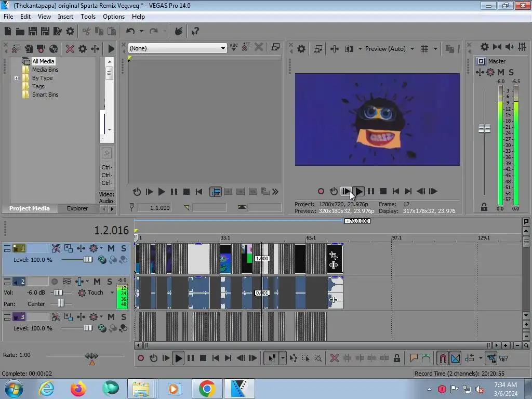532x399 pixels.
Task: Open Project Properties gear icon in main toolbar
Action: [70, 32]
